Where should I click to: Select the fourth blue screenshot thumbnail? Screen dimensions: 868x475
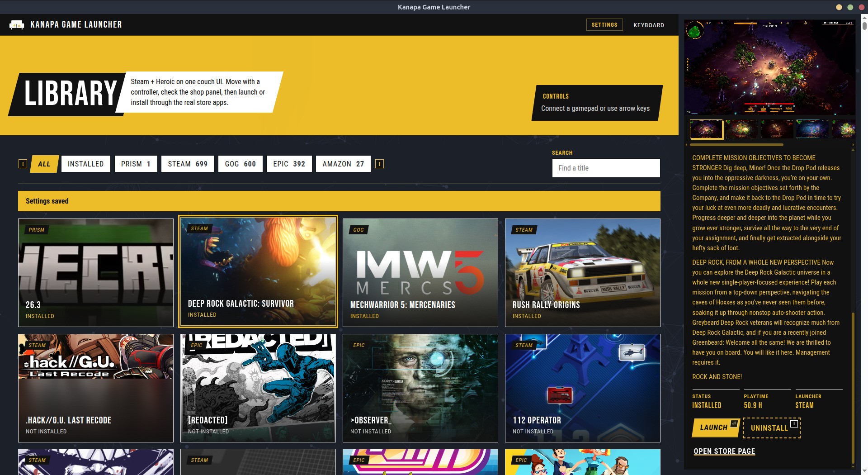pos(812,129)
